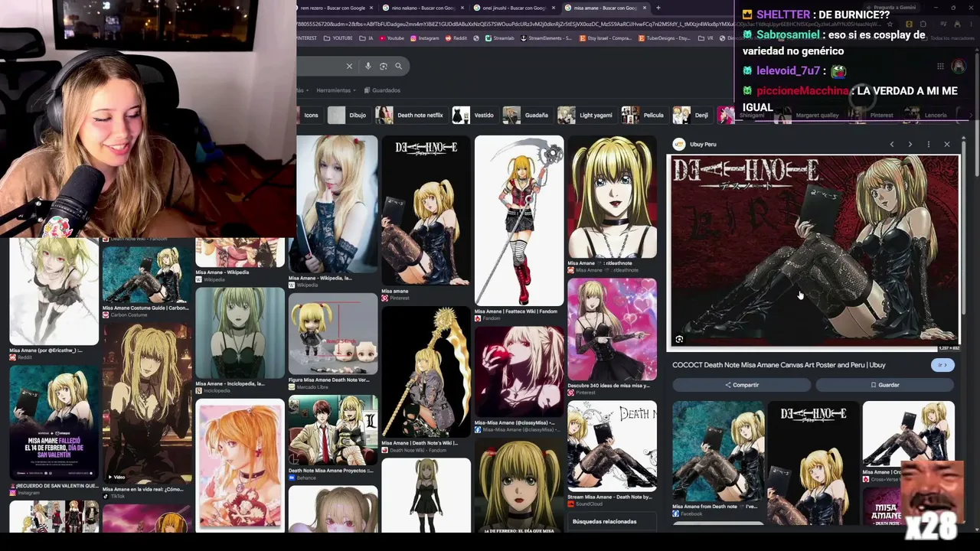980x551 pixels.
Task: Click the 'Ir' visit button
Action: click(x=942, y=365)
